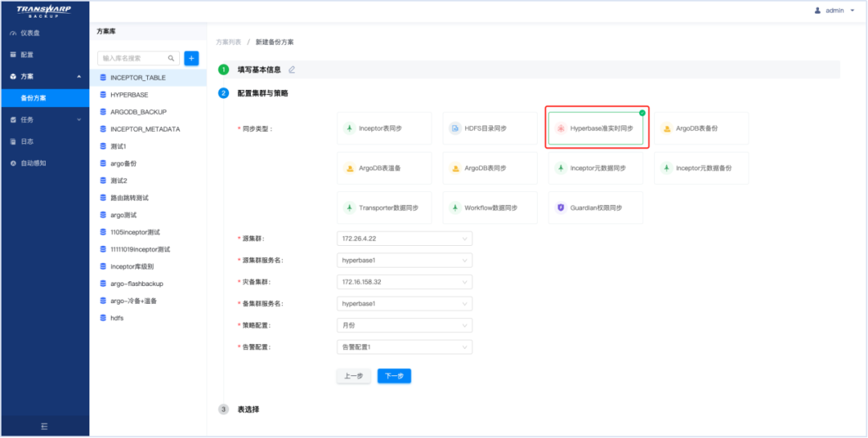Open the 灾备集群 dropdown showing 172.16.158.32
Viewport: 868px width, 438px height.
pos(404,282)
